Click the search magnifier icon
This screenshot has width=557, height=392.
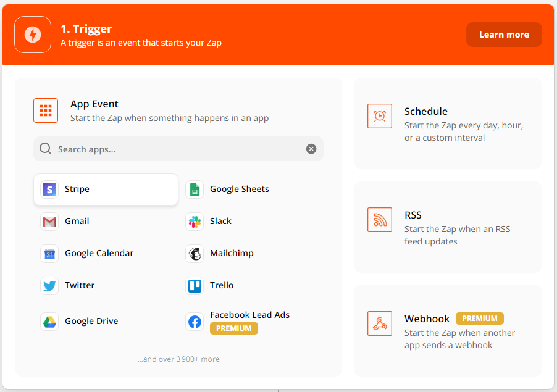pyautogui.click(x=46, y=149)
